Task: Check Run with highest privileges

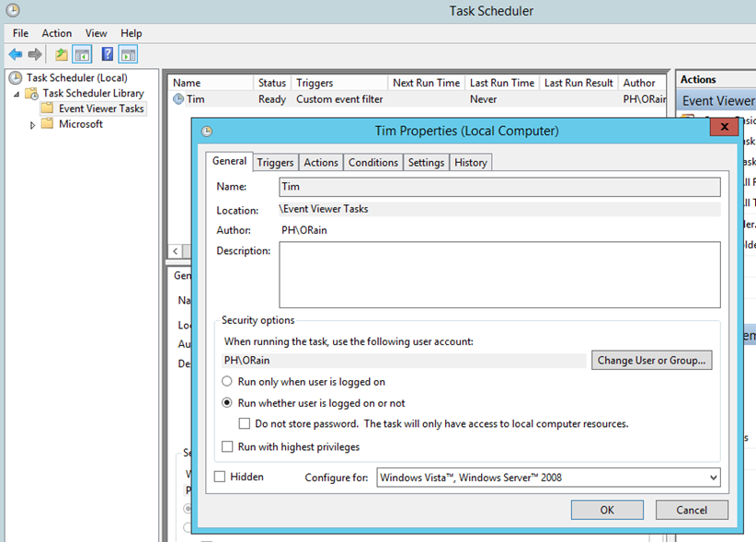Action: tap(227, 447)
